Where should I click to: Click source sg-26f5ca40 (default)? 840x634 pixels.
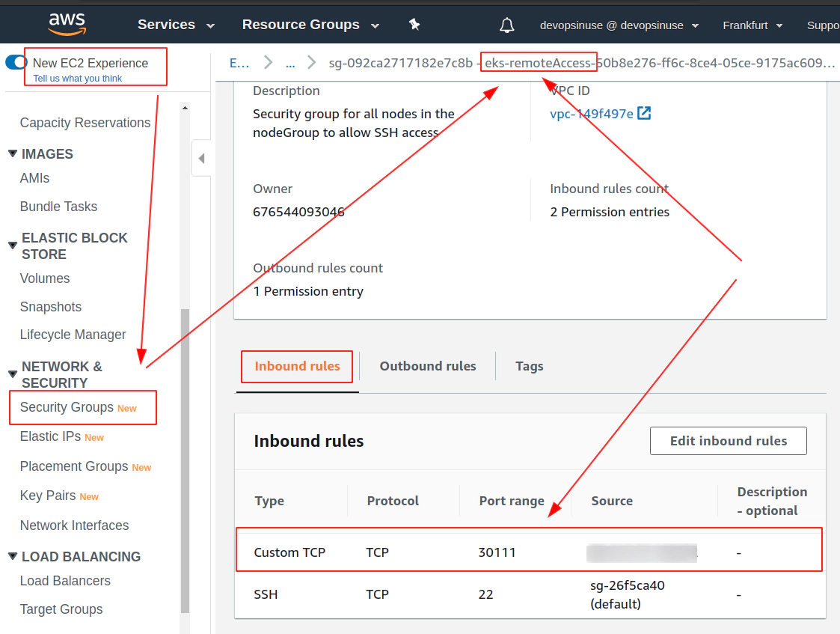(x=628, y=594)
